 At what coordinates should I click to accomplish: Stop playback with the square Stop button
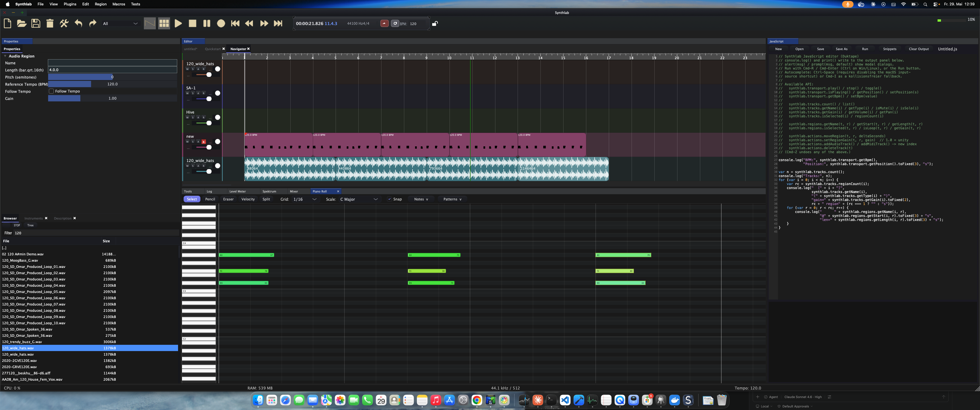pyautogui.click(x=193, y=24)
